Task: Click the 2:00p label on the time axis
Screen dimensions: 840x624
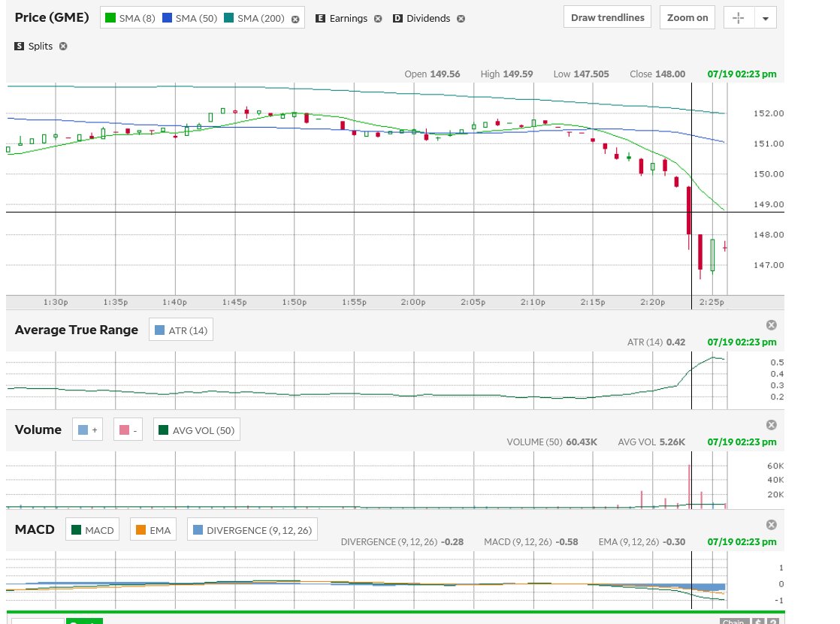Action: pyautogui.click(x=413, y=302)
